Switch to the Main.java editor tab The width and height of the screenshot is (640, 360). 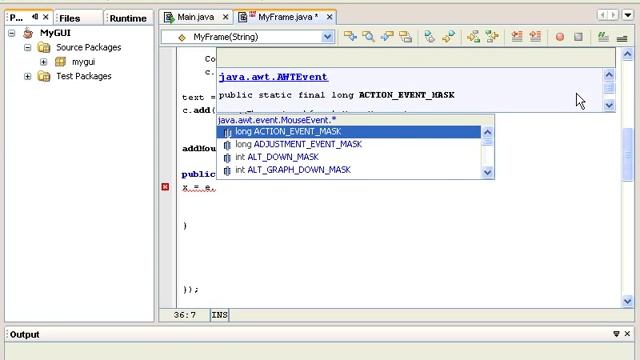tap(196, 17)
